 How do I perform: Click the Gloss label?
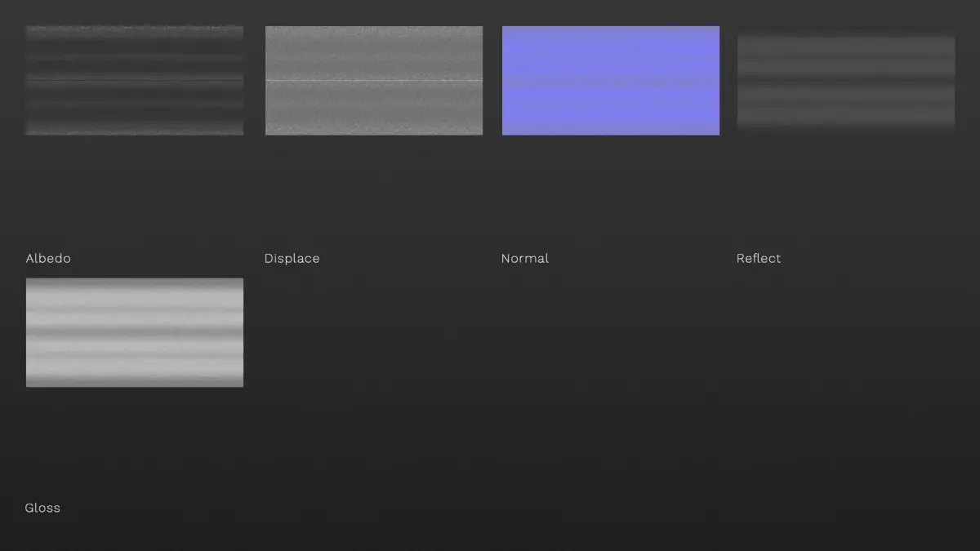click(x=42, y=508)
